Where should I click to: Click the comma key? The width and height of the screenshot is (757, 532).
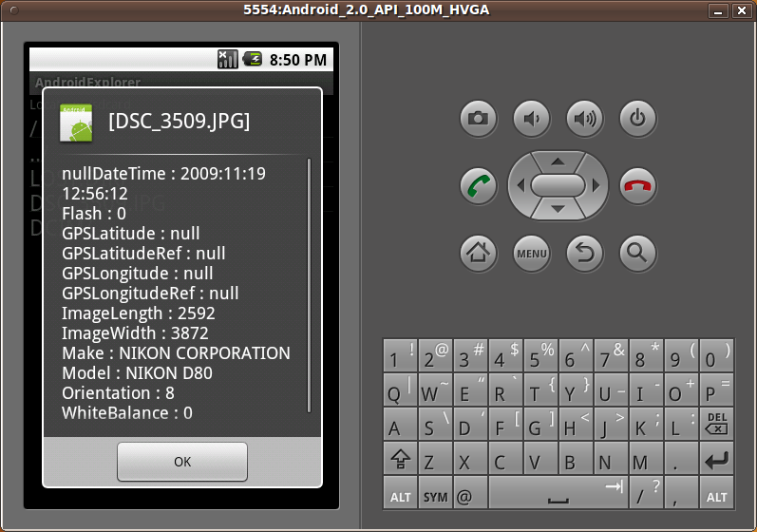(x=681, y=493)
